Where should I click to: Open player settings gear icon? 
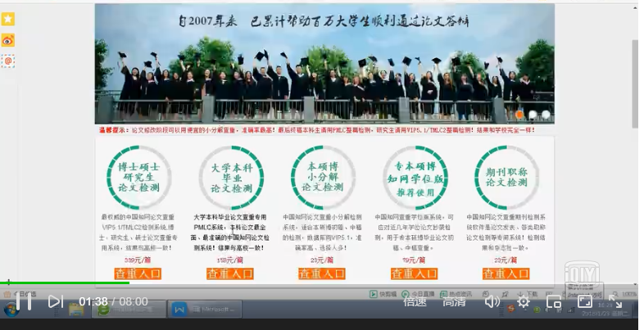523,302
